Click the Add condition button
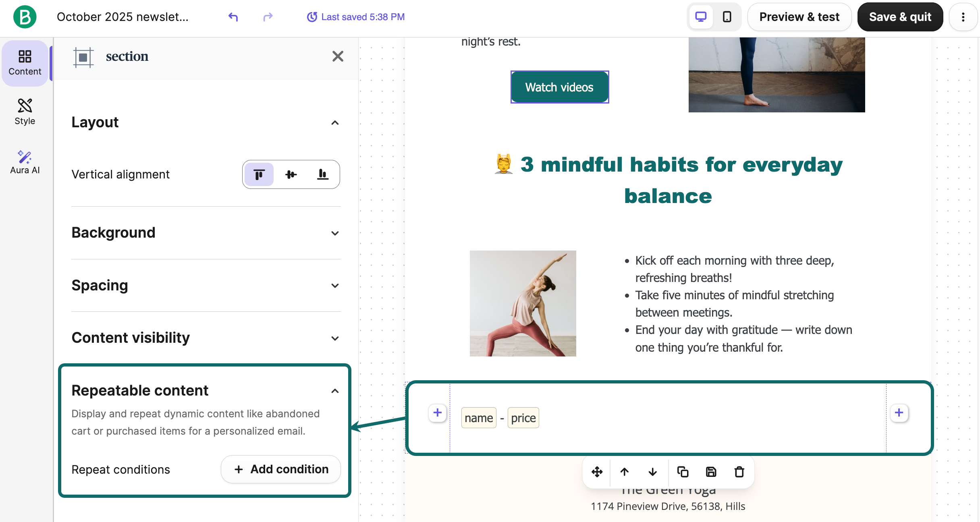This screenshot has height=522, width=980. (281, 469)
